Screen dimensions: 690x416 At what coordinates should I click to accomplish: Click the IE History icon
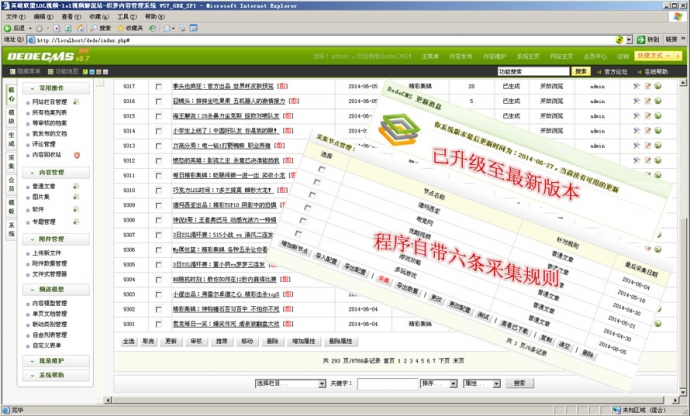[x=152, y=28]
